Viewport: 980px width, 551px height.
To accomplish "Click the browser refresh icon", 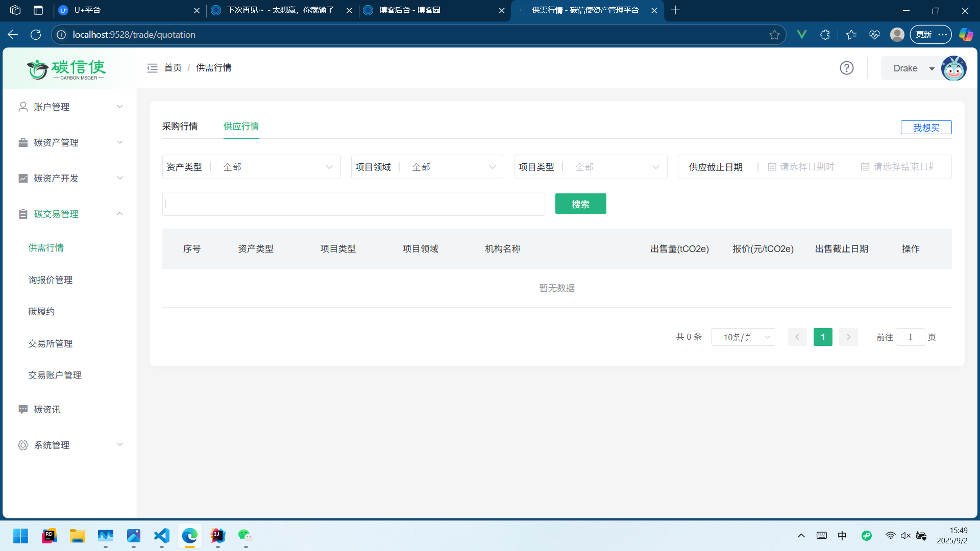I will point(36,35).
